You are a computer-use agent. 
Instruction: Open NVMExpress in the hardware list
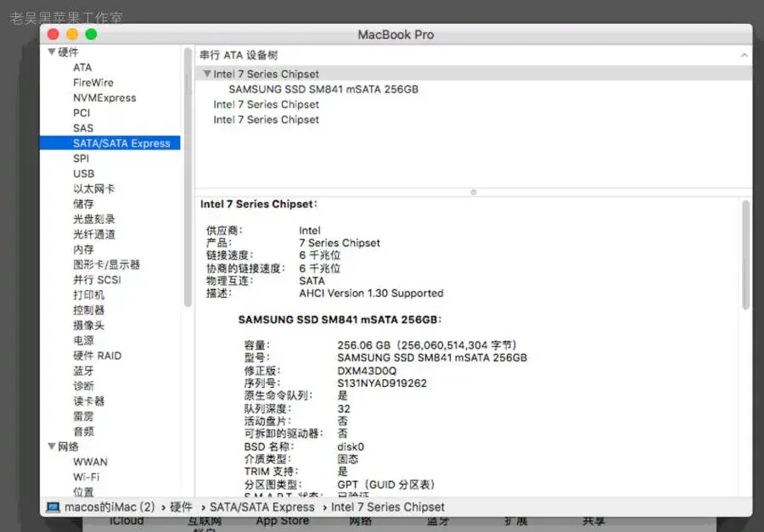[x=104, y=98]
